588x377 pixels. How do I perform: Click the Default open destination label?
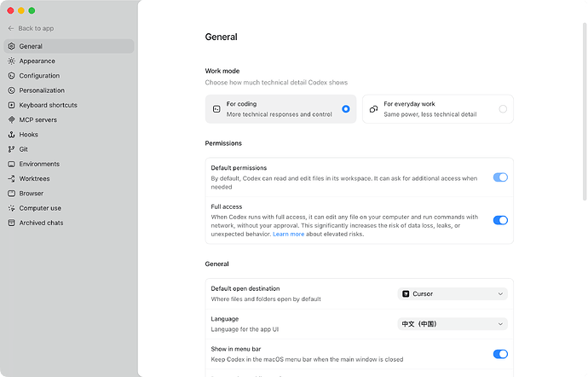tap(245, 288)
